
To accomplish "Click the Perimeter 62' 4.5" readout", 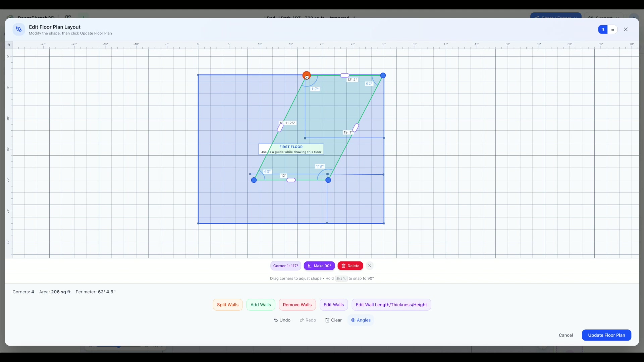I will [x=96, y=292].
